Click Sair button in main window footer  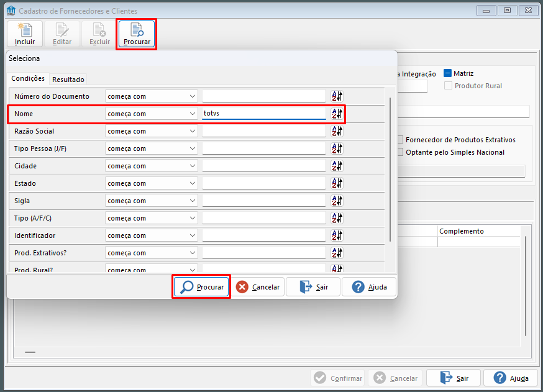point(454,378)
